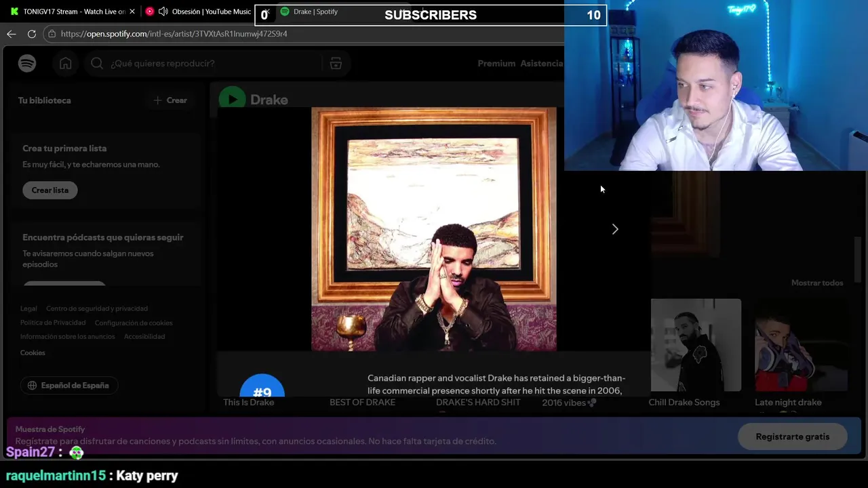Click the Muestra de Spotify banner label
This screenshot has width=868, height=488.
[50, 429]
